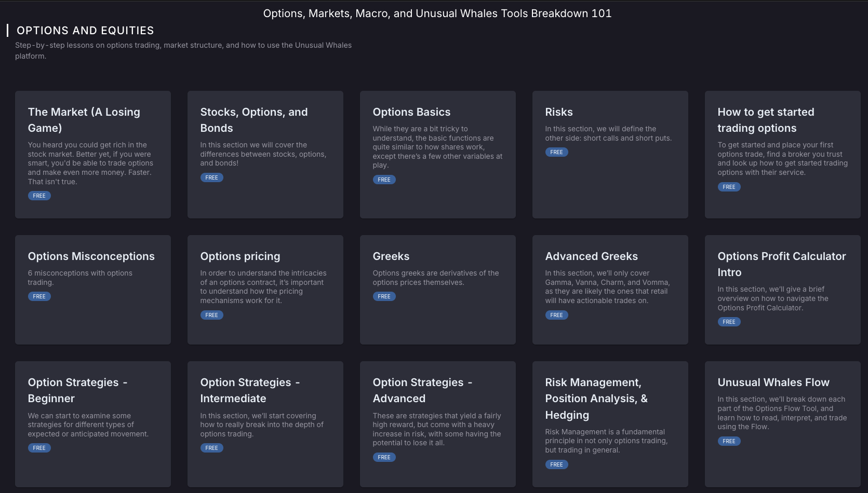Image resolution: width=868 pixels, height=493 pixels.
Task: Click FREE badge on Options Misconceptions card
Action: (x=39, y=296)
